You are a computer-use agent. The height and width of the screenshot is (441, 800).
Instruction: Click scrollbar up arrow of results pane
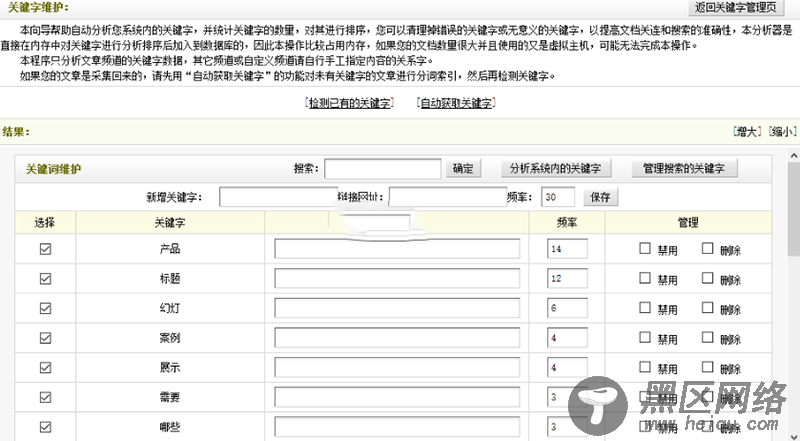point(793,155)
